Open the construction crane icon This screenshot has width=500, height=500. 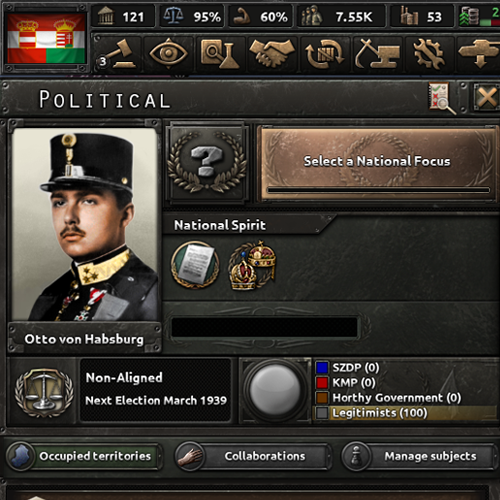click(x=377, y=53)
